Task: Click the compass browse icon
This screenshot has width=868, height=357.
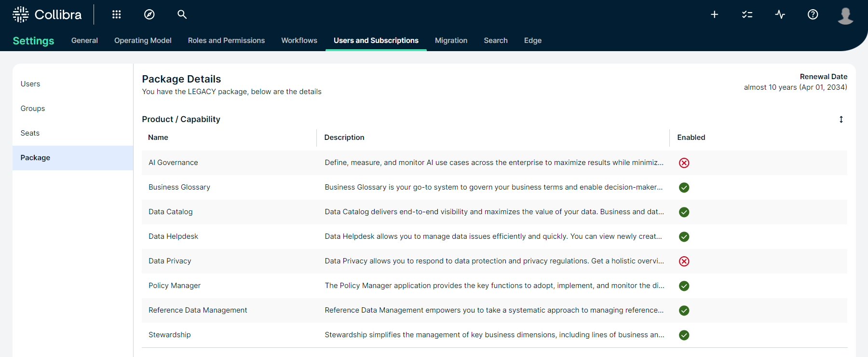Action: (x=149, y=14)
